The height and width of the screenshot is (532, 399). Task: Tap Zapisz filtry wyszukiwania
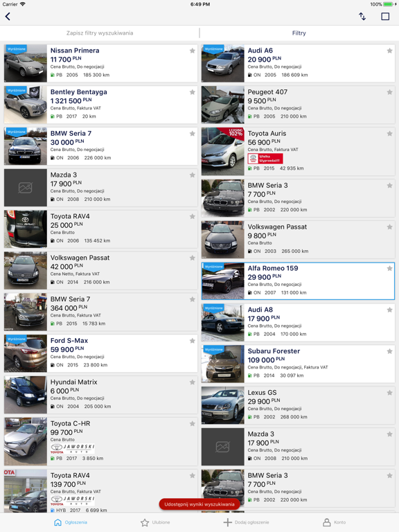(100, 33)
